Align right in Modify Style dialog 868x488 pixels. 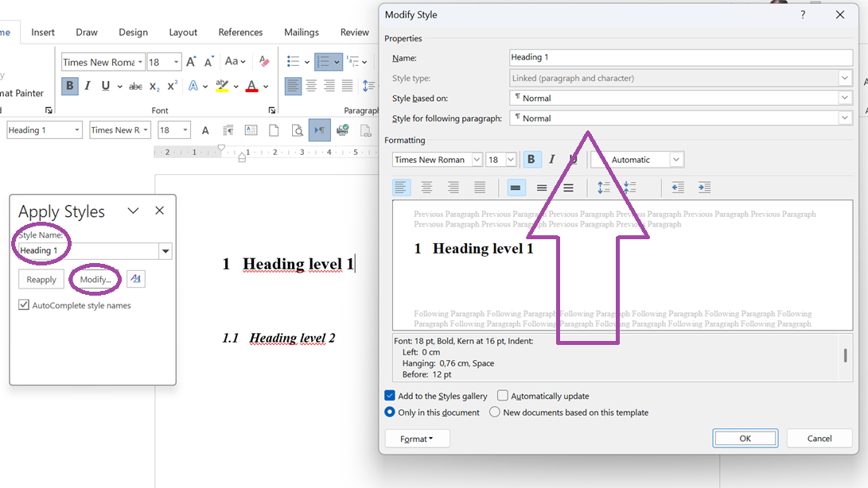pos(453,188)
